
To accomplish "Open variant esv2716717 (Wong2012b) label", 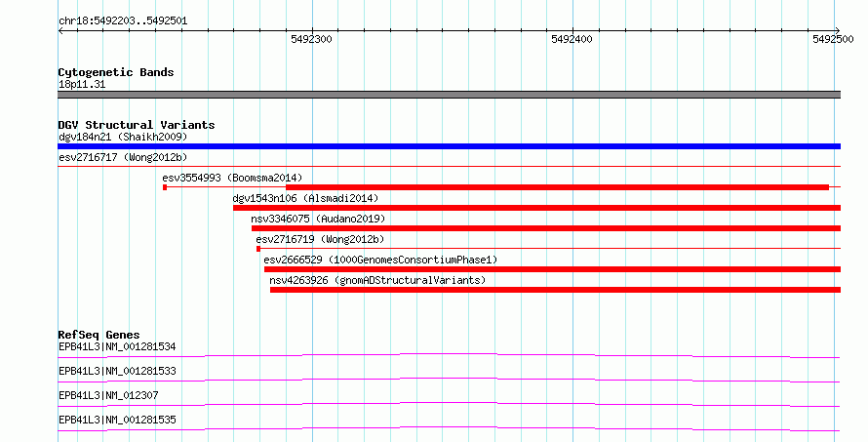I will coord(123,157).
